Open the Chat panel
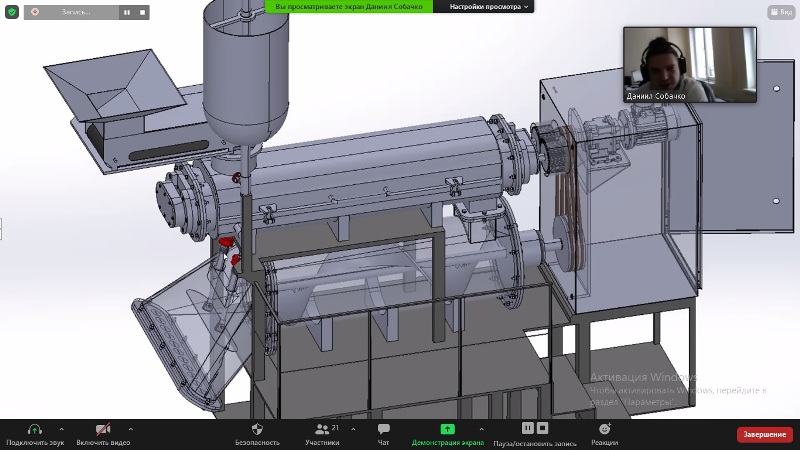 [x=383, y=430]
